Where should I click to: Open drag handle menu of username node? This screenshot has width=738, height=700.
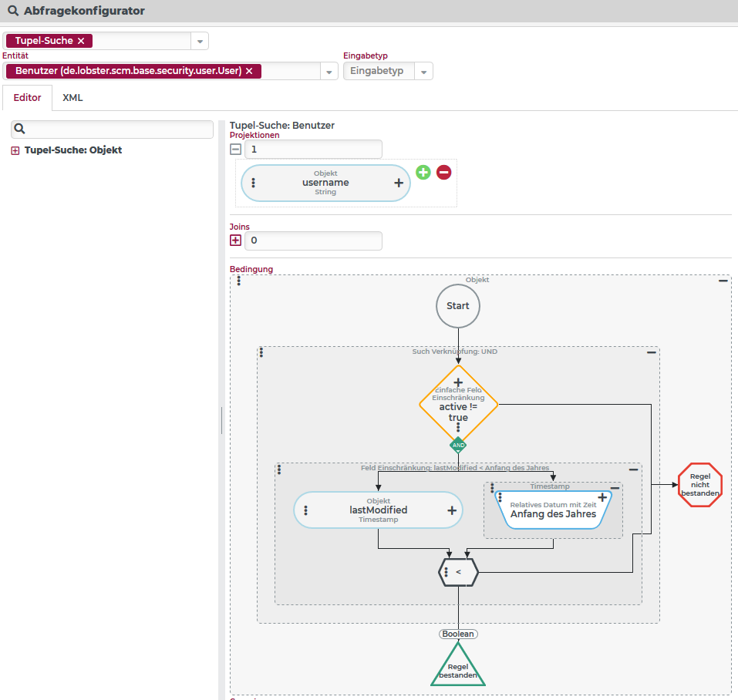(254, 183)
